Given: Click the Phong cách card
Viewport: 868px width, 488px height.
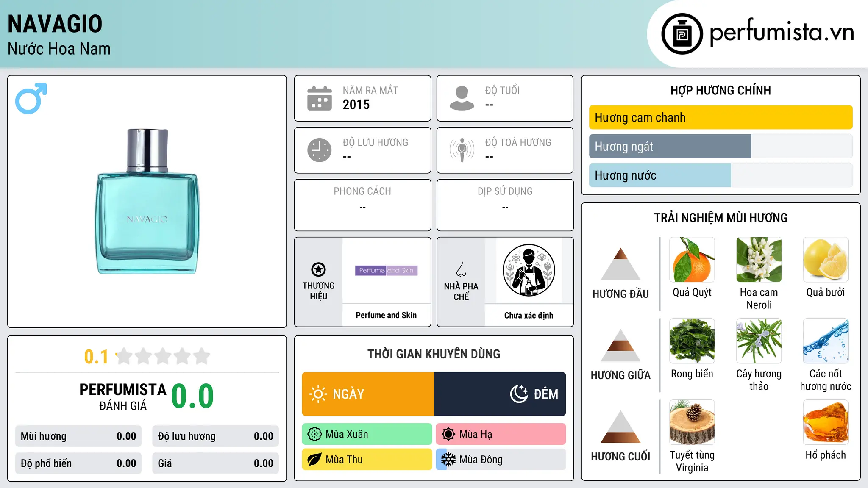Looking at the screenshot, I should tap(362, 205).
